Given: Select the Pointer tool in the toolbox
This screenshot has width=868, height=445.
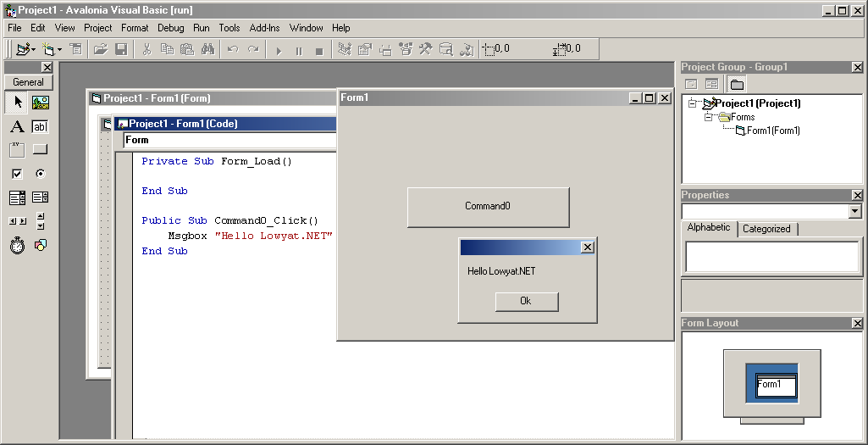Looking at the screenshot, I should point(17,103).
